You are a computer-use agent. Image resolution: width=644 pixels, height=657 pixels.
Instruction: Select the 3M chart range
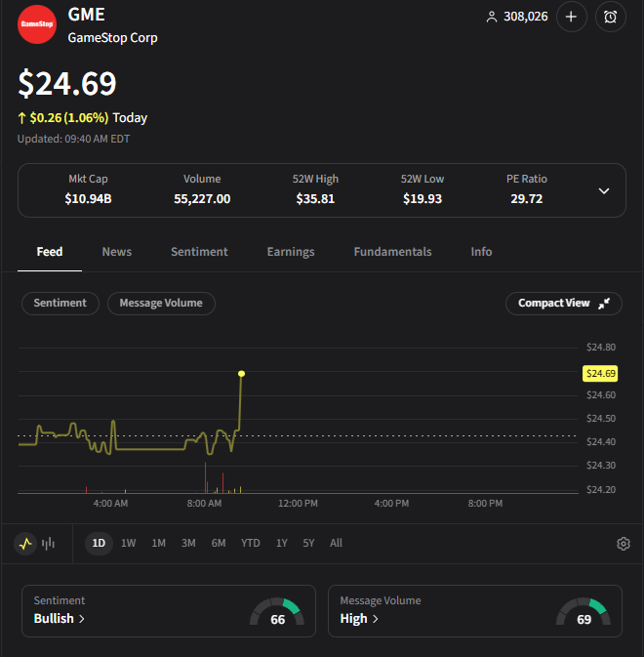click(188, 544)
